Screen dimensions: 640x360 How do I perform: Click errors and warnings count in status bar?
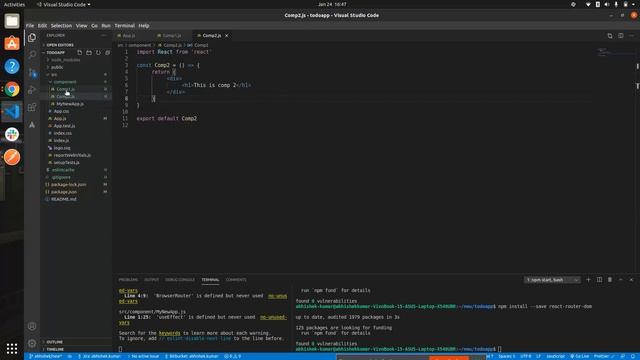232,356
